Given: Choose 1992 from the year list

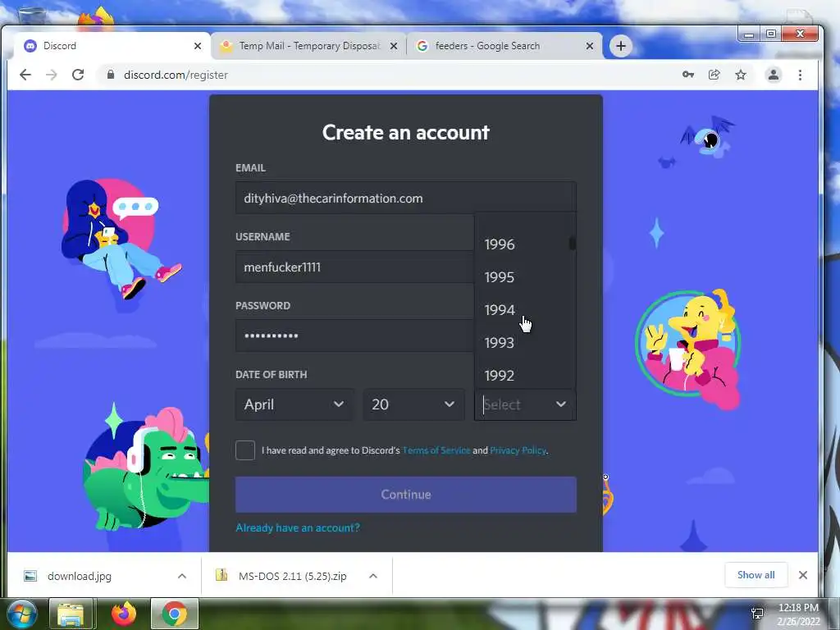Looking at the screenshot, I should 521,375.
